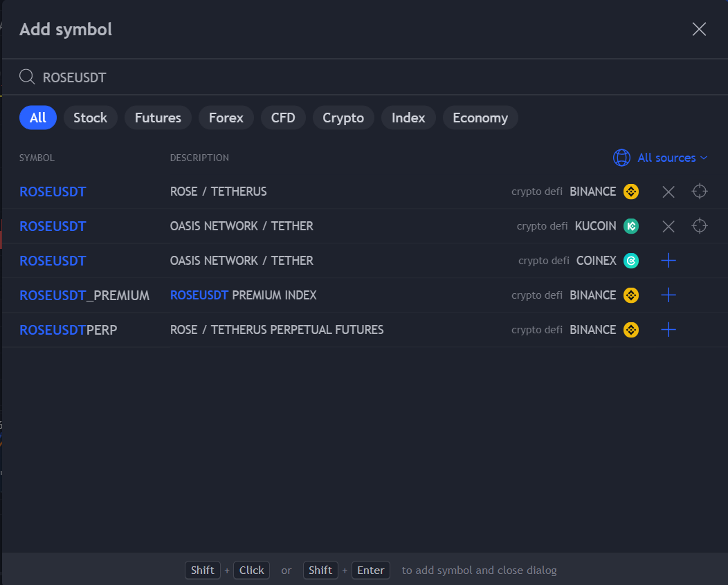Click the ROSEUSDTPERP symbol name
This screenshot has height=585, width=728.
point(69,330)
